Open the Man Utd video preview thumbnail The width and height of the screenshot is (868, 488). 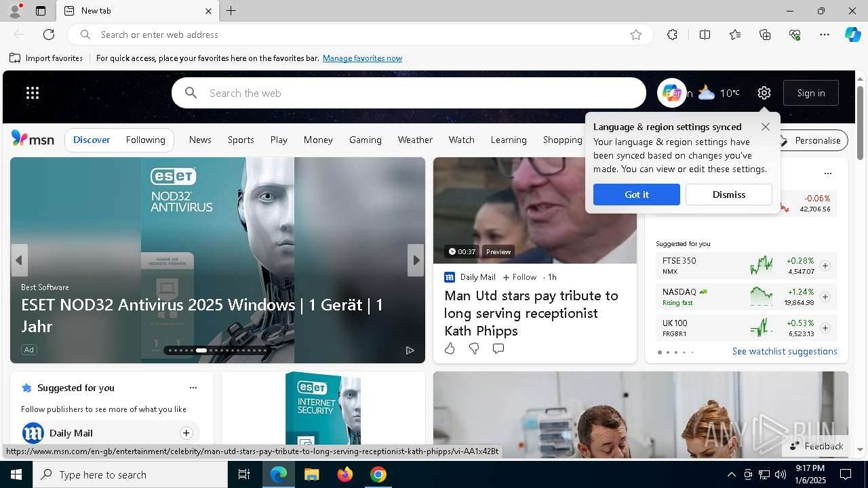tap(535, 210)
